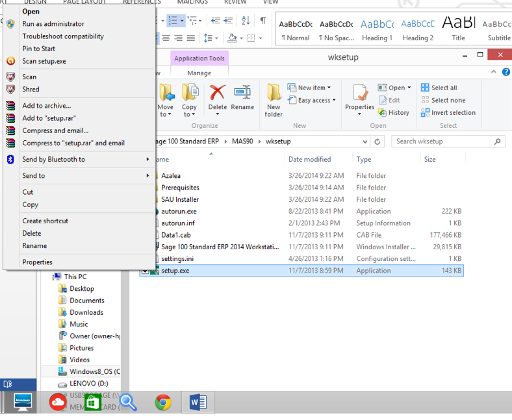
Task: Expand the Send to submenu arrow
Action: 147,175
